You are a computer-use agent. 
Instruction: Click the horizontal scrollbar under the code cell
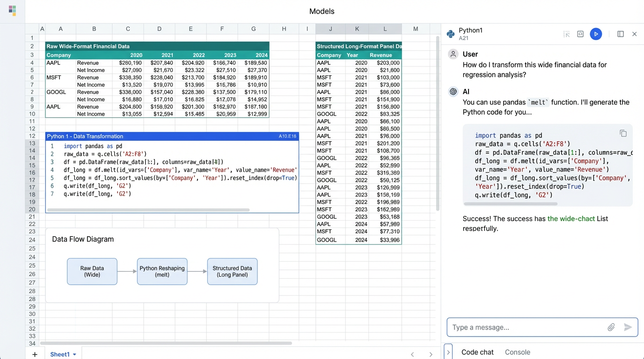(x=148, y=210)
